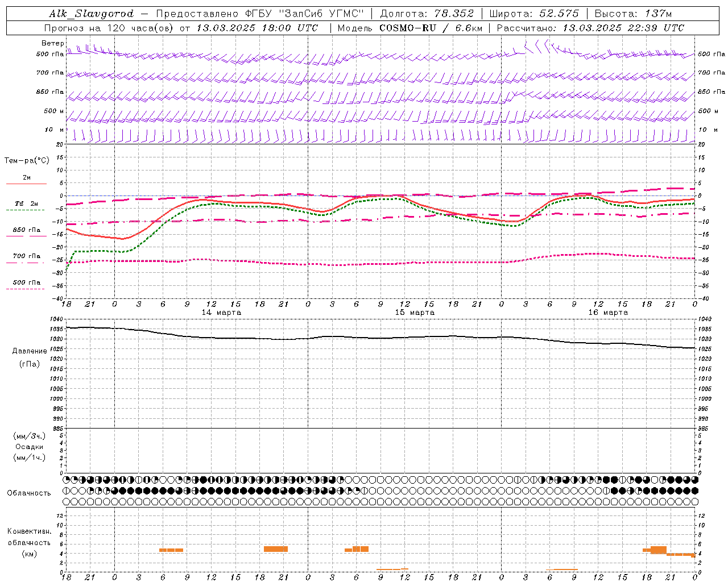728x582 pixels.
Task: Click the Облачность cloudiness label
Action: (29, 493)
